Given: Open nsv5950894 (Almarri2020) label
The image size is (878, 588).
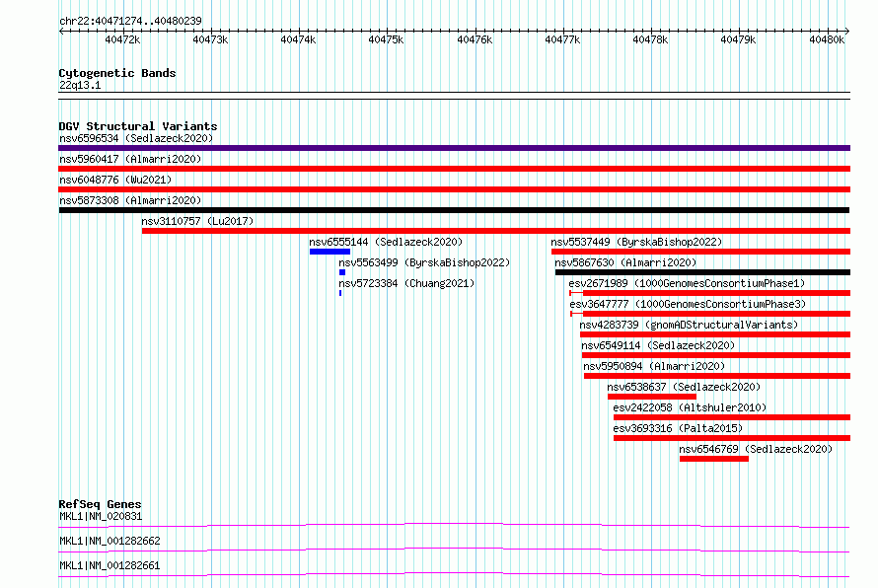Looking at the screenshot, I should [x=654, y=366].
